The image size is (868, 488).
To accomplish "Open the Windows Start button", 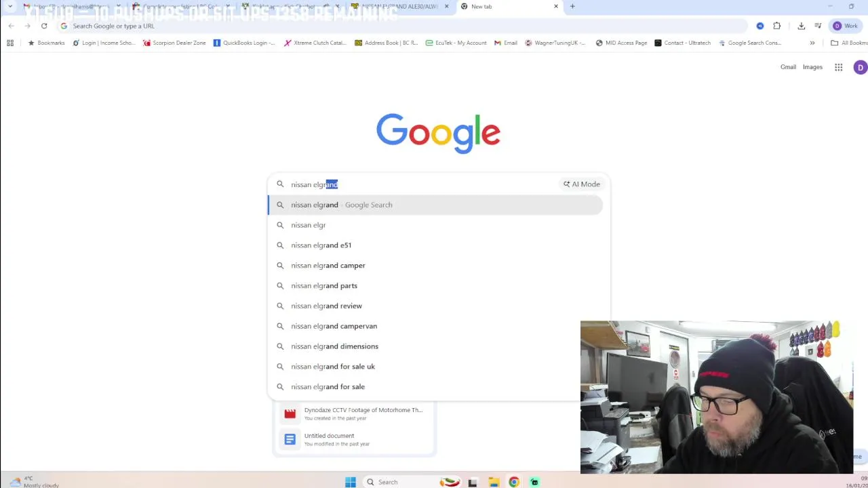I will point(351,482).
